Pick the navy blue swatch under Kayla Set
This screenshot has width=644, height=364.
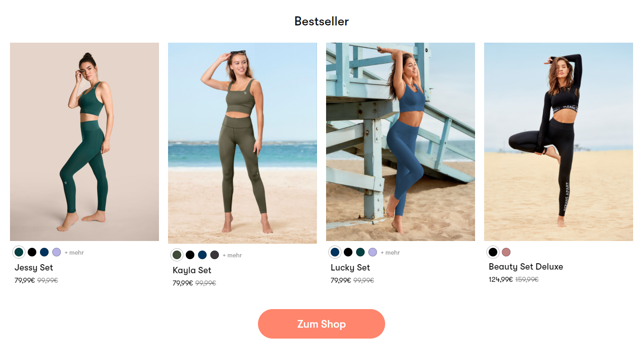coord(202,255)
